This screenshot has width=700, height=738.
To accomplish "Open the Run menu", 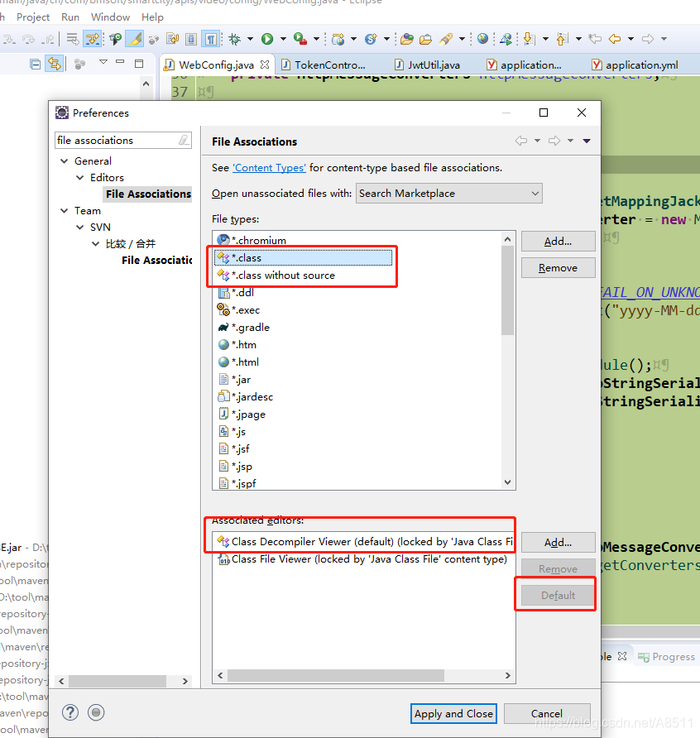I will coord(70,17).
